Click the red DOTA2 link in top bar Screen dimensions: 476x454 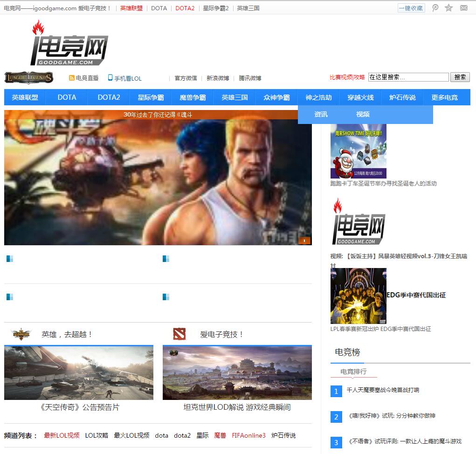pos(185,8)
